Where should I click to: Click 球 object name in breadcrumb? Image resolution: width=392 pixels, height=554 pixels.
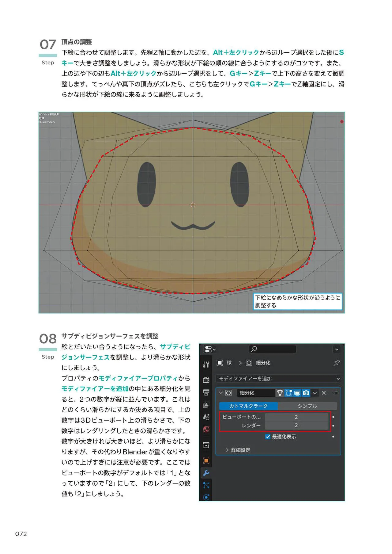(x=229, y=363)
